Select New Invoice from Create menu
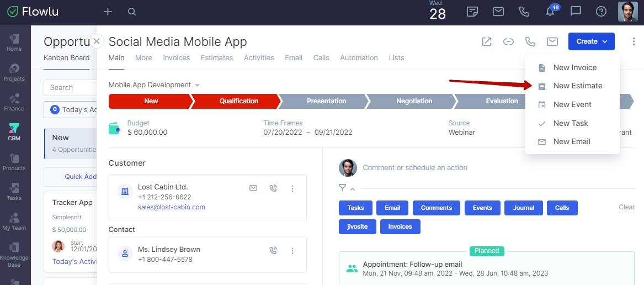Screen dimensions: 644x285 click(x=572, y=67)
